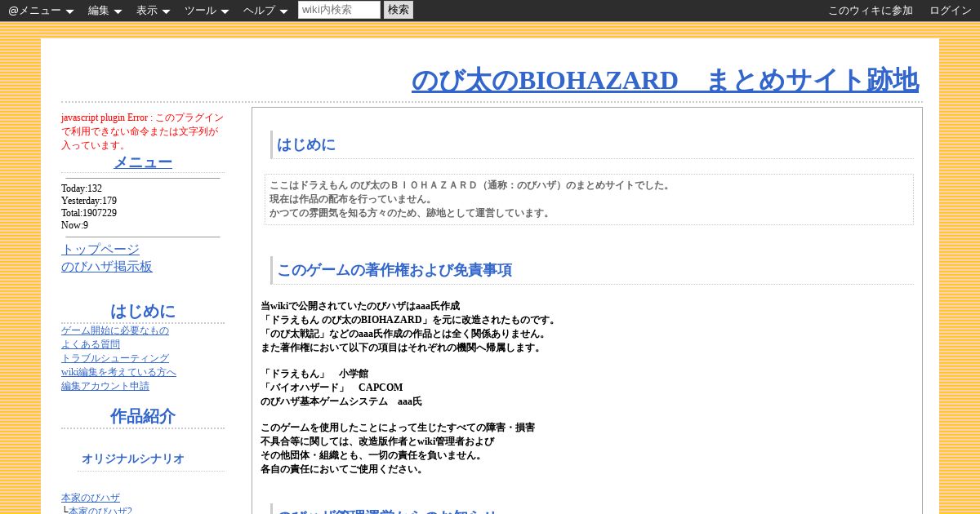Open 編集アカウント申請 link
Image resolution: width=980 pixels, height=514 pixels.
coord(105,386)
